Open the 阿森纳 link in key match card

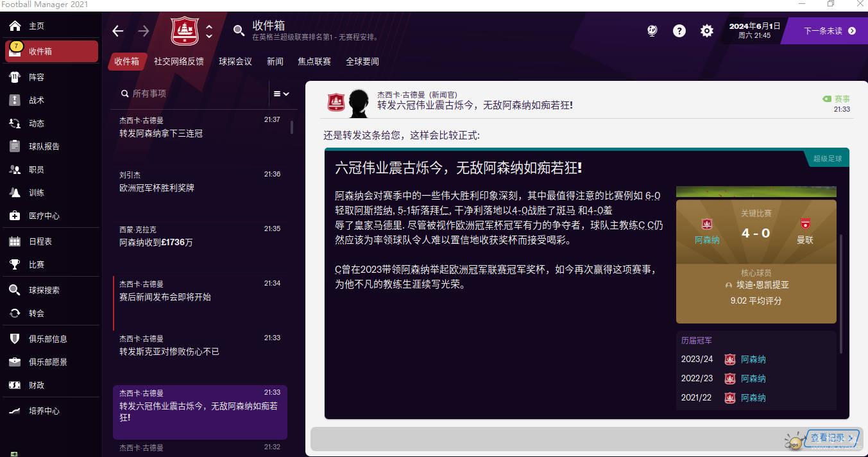pos(707,240)
